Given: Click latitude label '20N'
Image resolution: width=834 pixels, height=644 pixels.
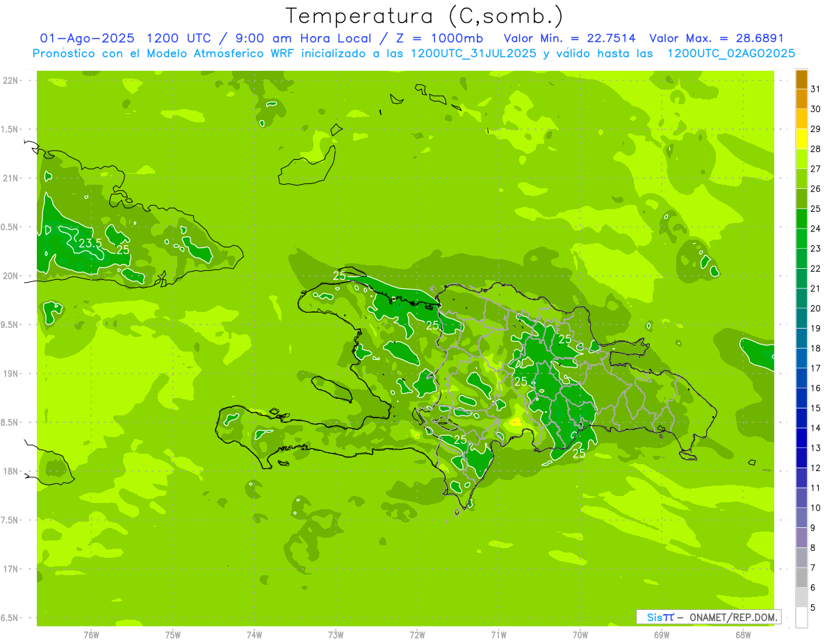Looking at the screenshot, I should (x=10, y=276).
